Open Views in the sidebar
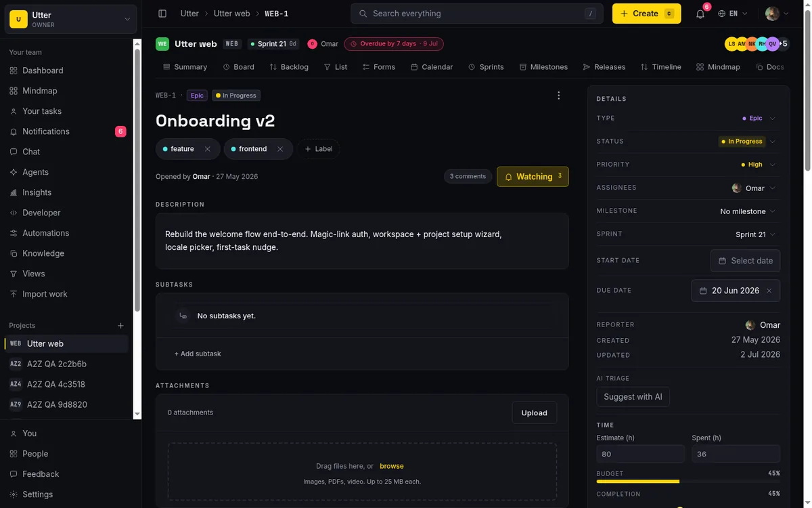Image resolution: width=812 pixels, height=508 pixels. pos(68,274)
